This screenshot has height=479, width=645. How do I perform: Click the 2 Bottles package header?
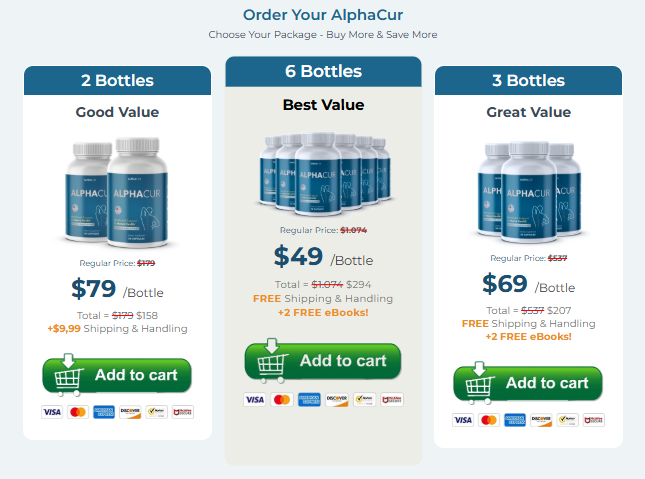point(117,81)
